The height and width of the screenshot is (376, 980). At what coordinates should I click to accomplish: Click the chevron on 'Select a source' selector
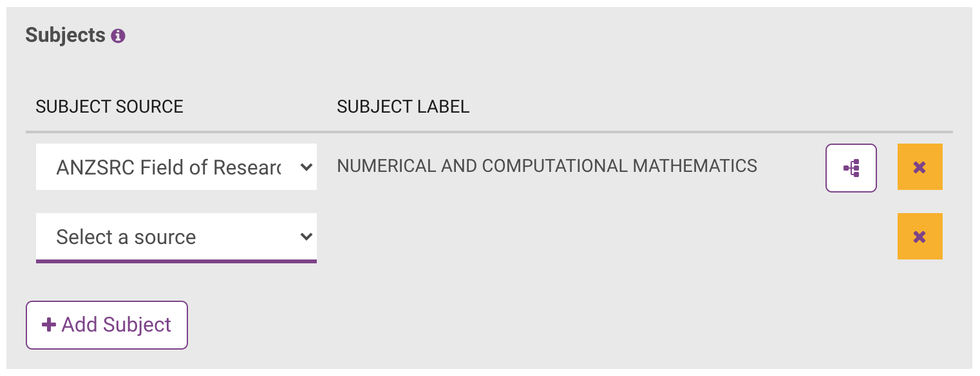pos(306,237)
